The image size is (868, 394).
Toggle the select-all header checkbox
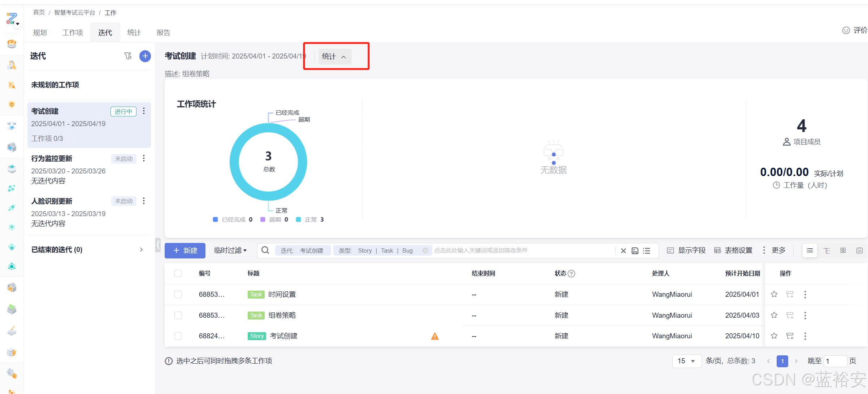click(178, 273)
